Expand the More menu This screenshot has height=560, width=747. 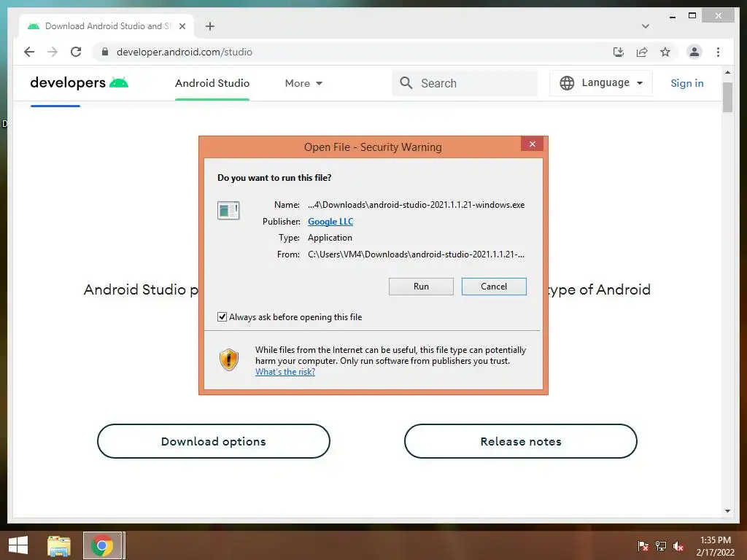[303, 83]
